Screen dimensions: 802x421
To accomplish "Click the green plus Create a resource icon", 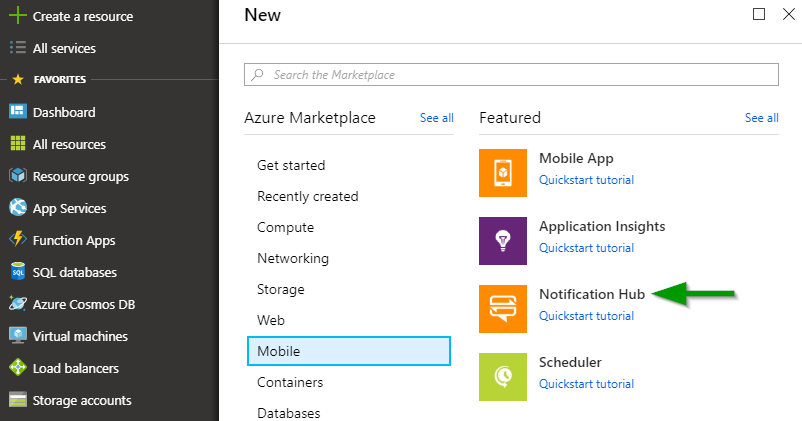I will tap(17, 16).
